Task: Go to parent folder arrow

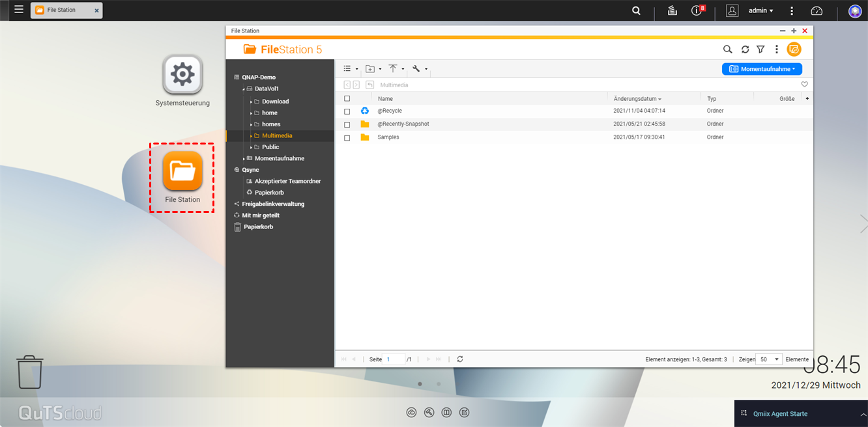Action: [x=370, y=85]
